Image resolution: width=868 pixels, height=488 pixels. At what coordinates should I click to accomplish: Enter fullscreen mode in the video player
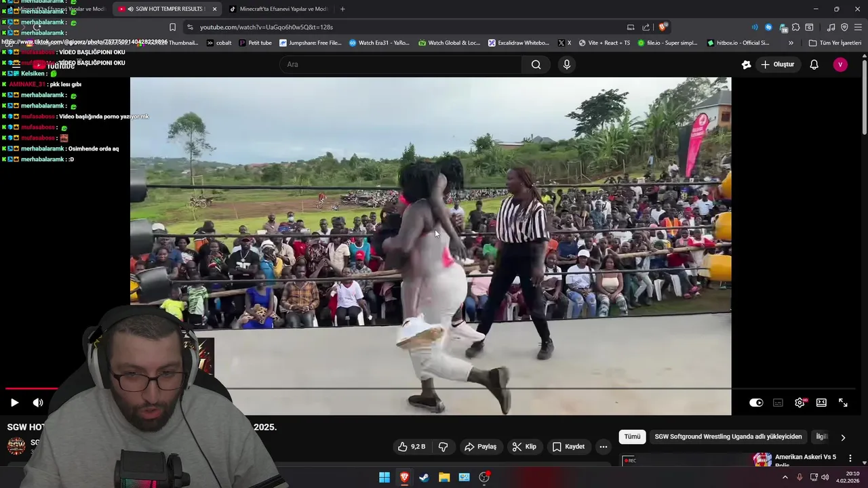click(x=843, y=403)
